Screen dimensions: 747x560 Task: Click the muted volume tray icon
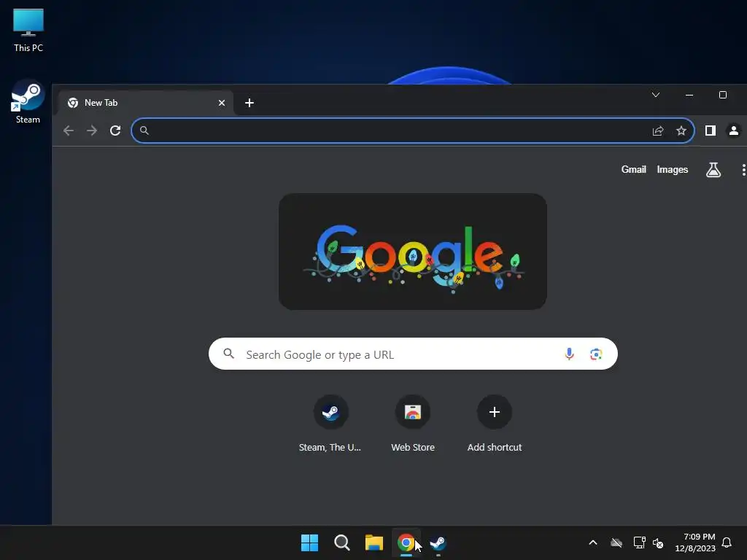tap(658, 542)
